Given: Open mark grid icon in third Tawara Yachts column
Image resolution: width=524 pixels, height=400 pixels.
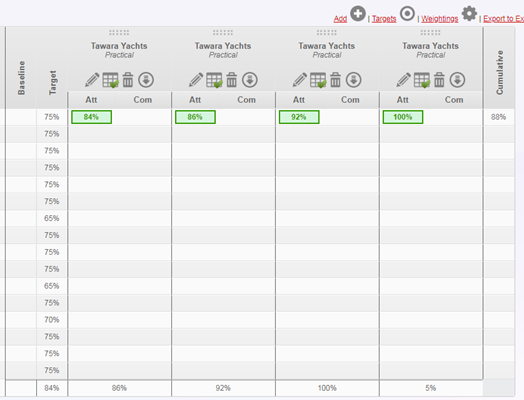Looking at the screenshot, I should [x=318, y=80].
